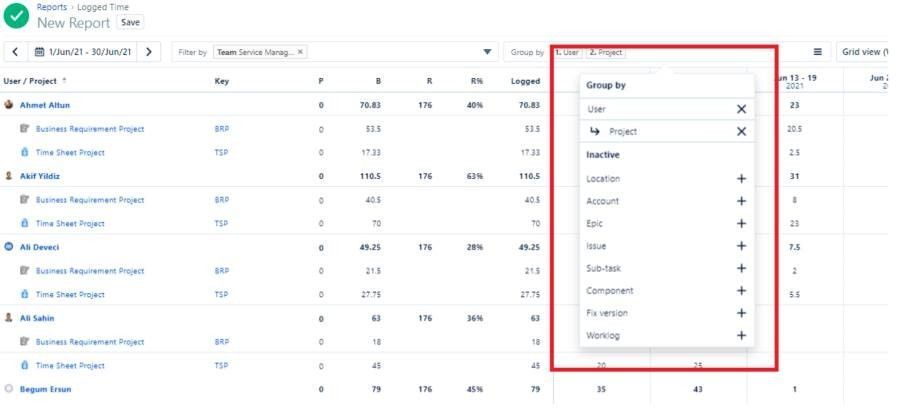
Task: Add Worklog grouping with plus icon
Action: [x=741, y=336]
